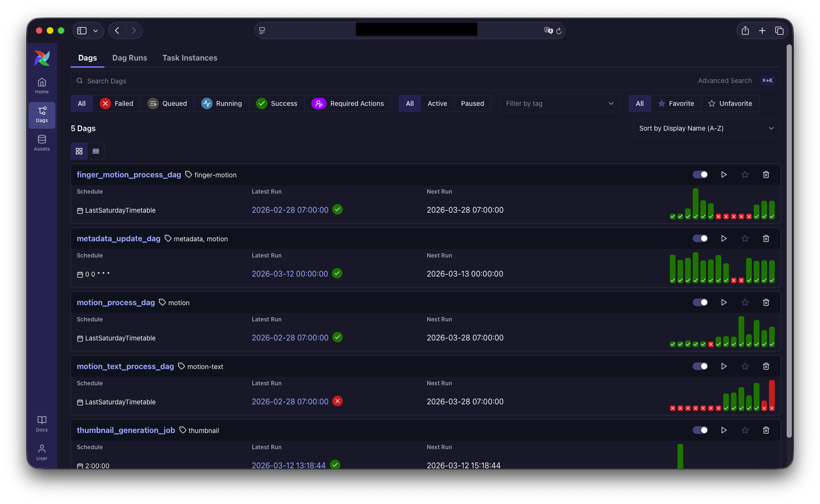820x504 pixels.
Task: Switch to list view layout
Action: [x=96, y=151]
